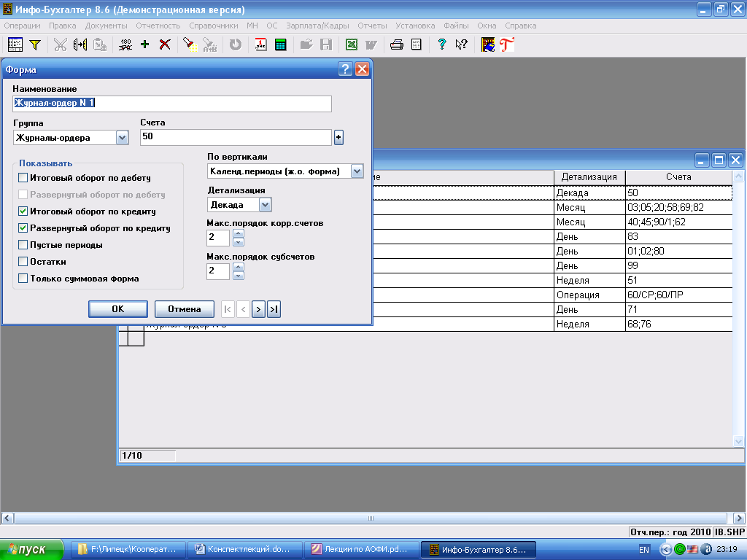Click the horizontal scrollbar thumb at bottom
Screen dimensions: 747x560
371,518
